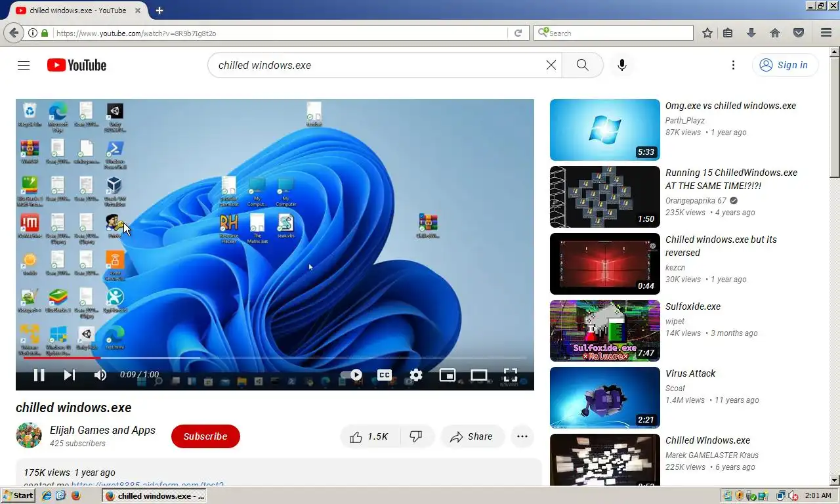840x504 pixels.
Task: Switch to theater mode
Action: [479, 375]
